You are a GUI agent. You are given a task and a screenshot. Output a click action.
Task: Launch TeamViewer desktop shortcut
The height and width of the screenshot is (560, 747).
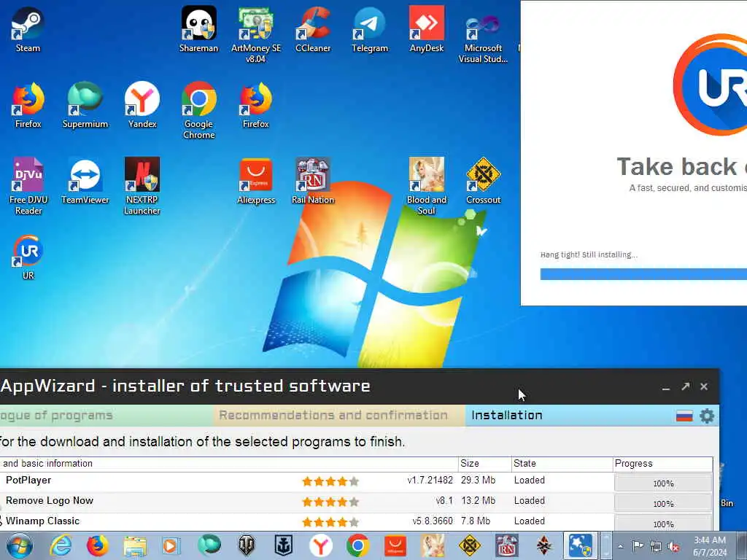click(x=85, y=181)
